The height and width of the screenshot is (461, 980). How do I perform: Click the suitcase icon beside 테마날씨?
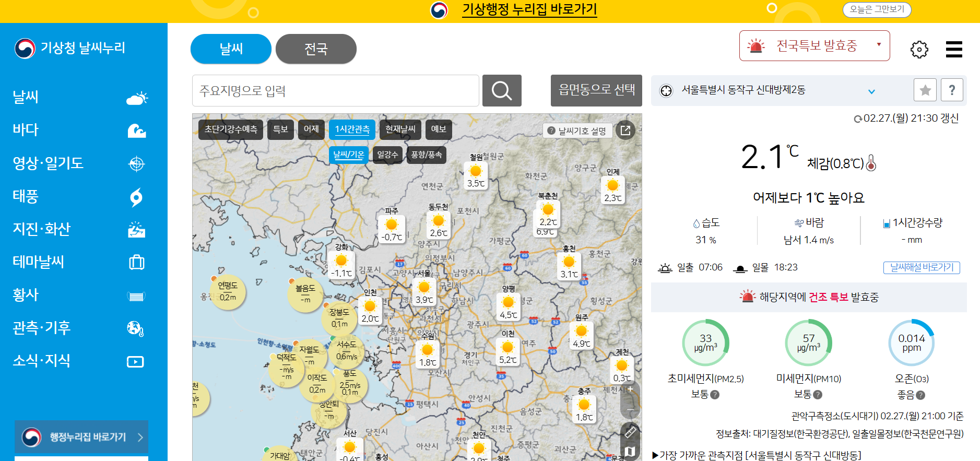[x=137, y=262]
